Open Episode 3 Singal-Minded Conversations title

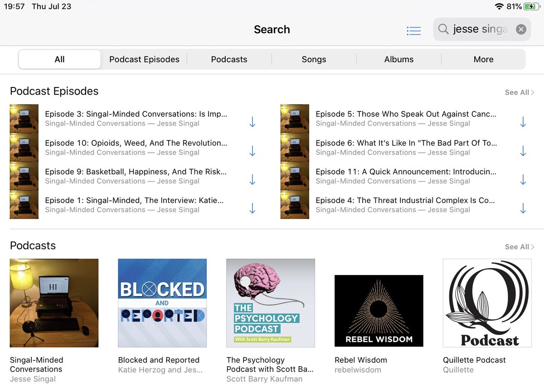(136, 114)
